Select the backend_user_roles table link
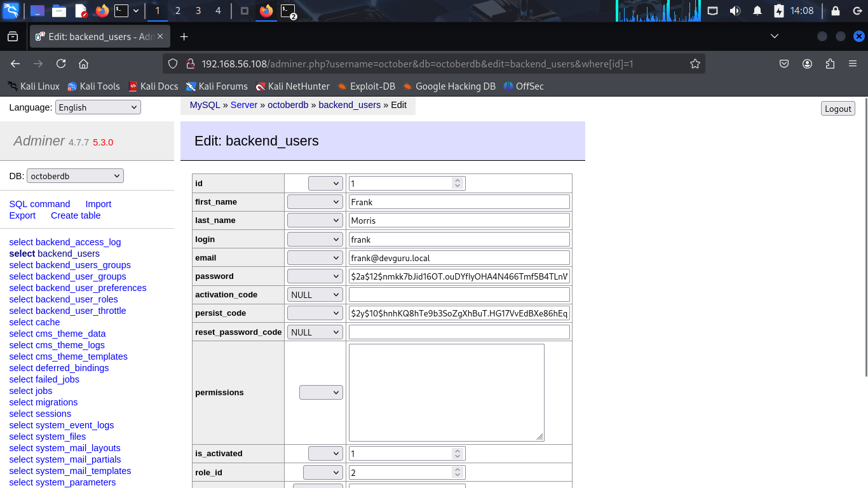 (64, 299)
